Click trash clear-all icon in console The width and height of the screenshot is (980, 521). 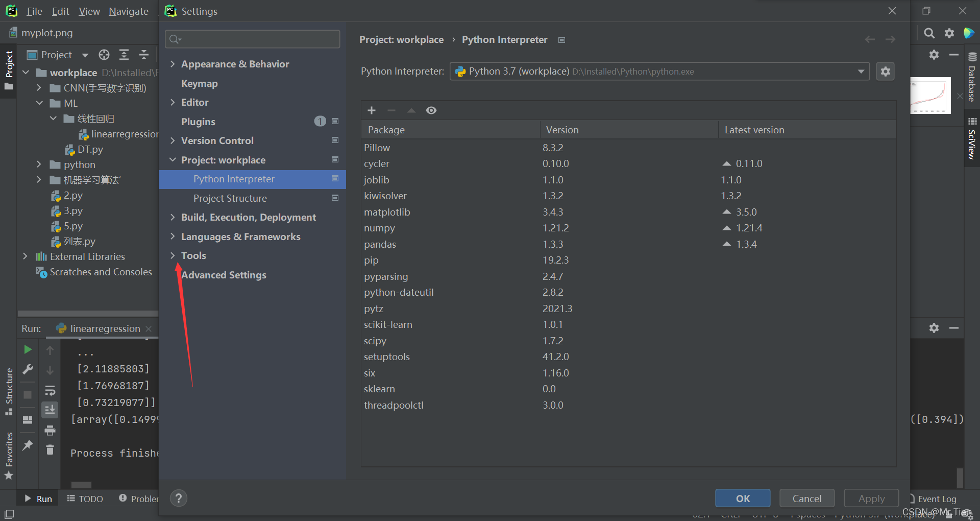pos(50,449)
